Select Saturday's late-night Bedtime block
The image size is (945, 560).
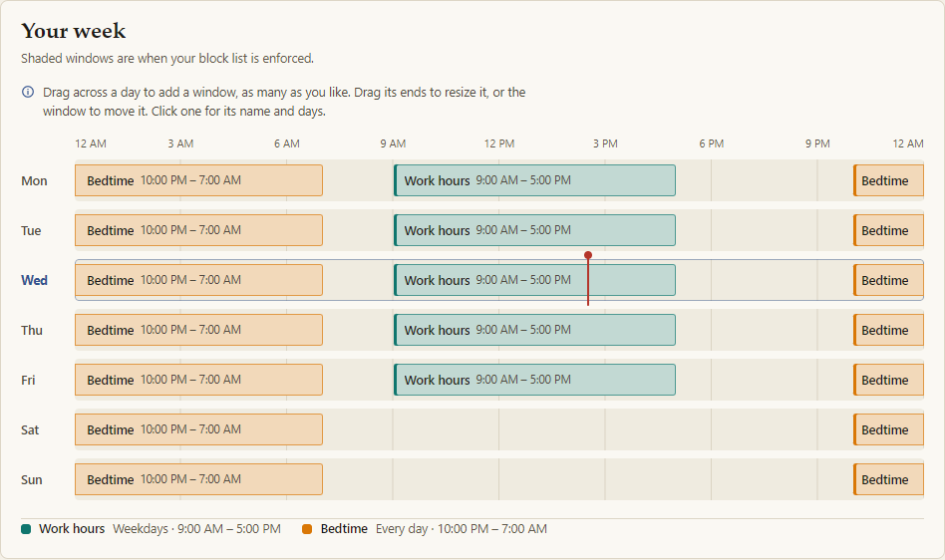888,429
